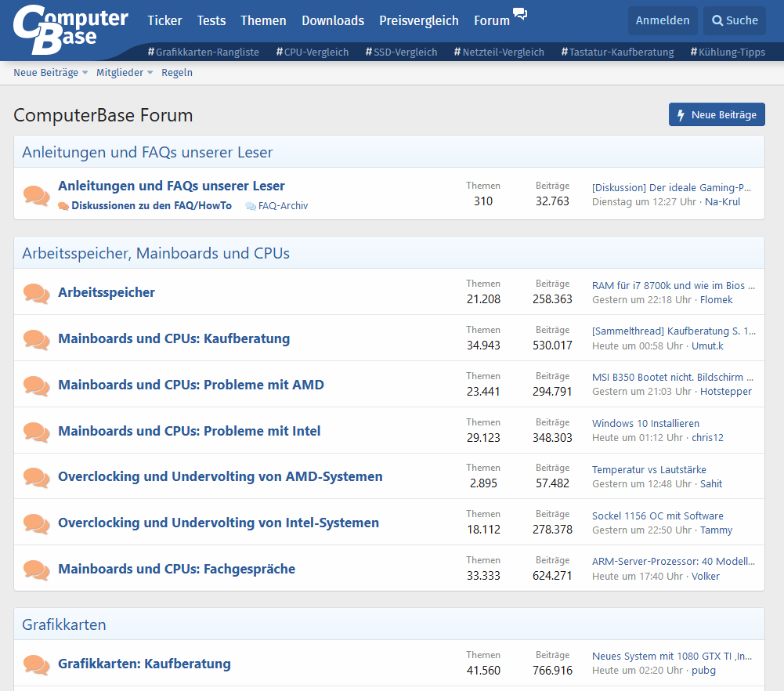Screen dimensions: 784x691
Task: Open the Preisvergleich menu item
Action: [x=419, y=20]
